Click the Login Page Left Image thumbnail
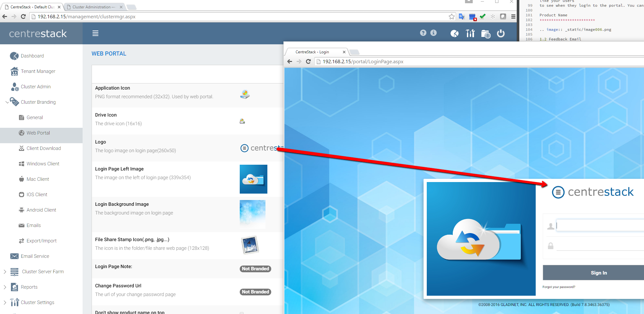Screen dimensions: 644x314 pyautogui.click(x=254, y=179)
